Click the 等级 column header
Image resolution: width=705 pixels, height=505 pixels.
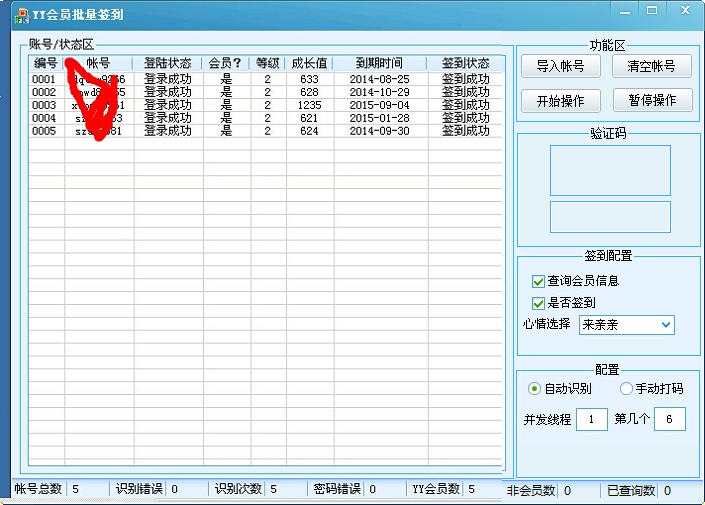(x=268, y=63)
